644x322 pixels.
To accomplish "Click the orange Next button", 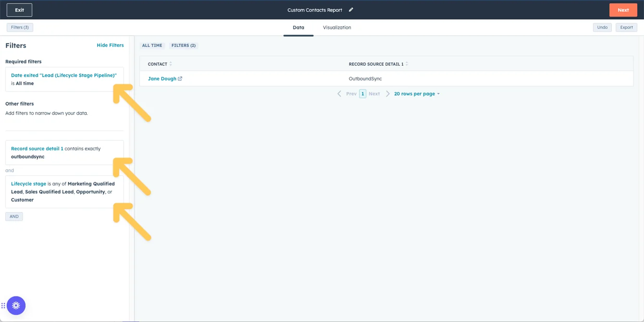I will (623, 9).
